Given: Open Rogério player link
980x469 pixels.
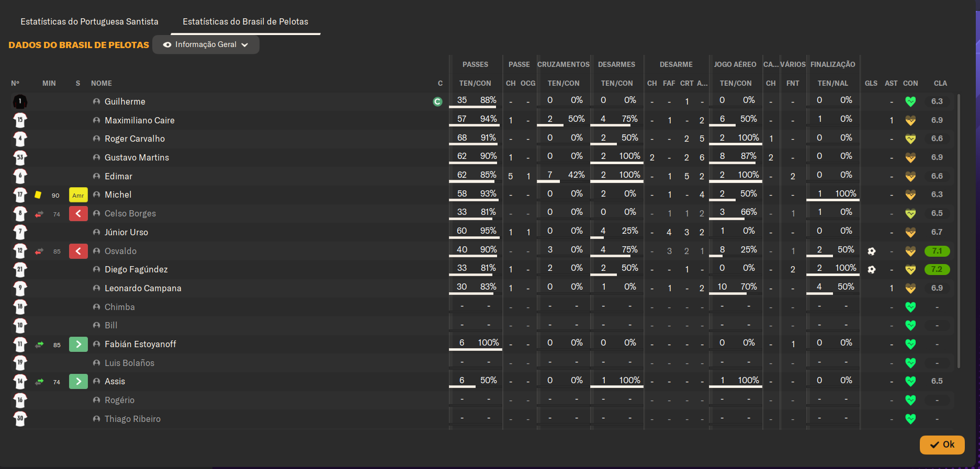Looking at the screenshot, I should point(119,400).
